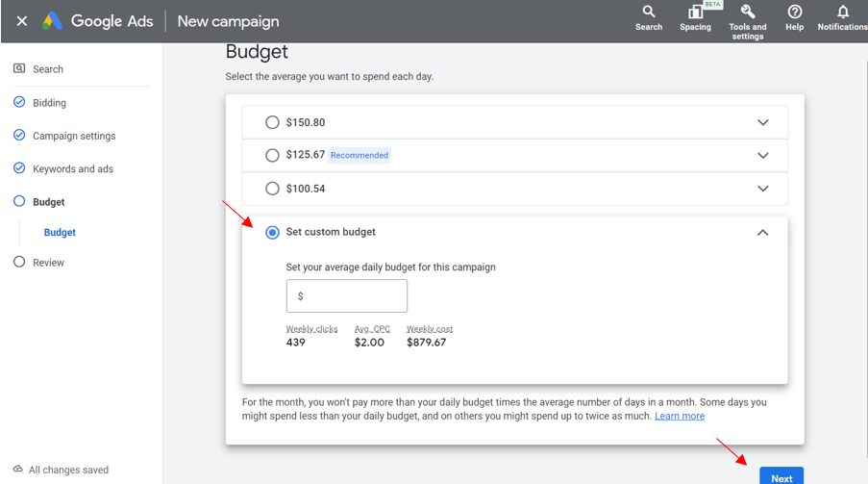Expand the $150.80 option chevron

[762, 122]
